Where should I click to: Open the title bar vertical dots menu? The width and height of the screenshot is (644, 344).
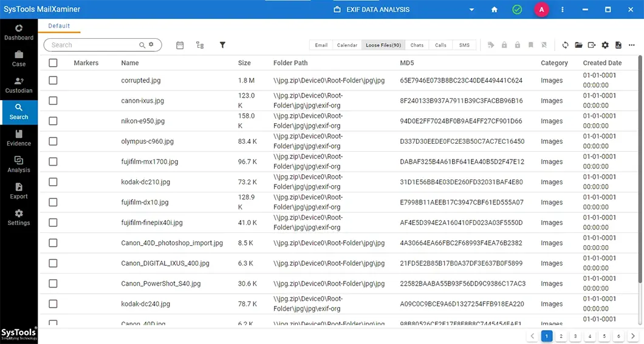(x=562, y=10)
